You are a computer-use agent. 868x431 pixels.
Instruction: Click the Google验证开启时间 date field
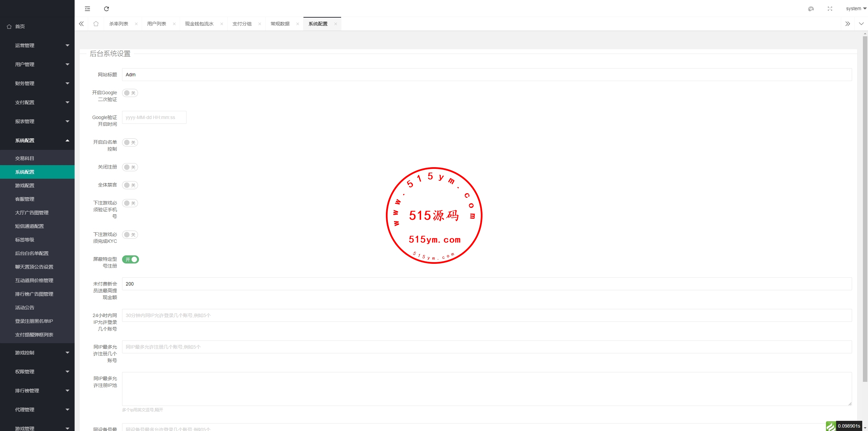[x=154, y=117]
